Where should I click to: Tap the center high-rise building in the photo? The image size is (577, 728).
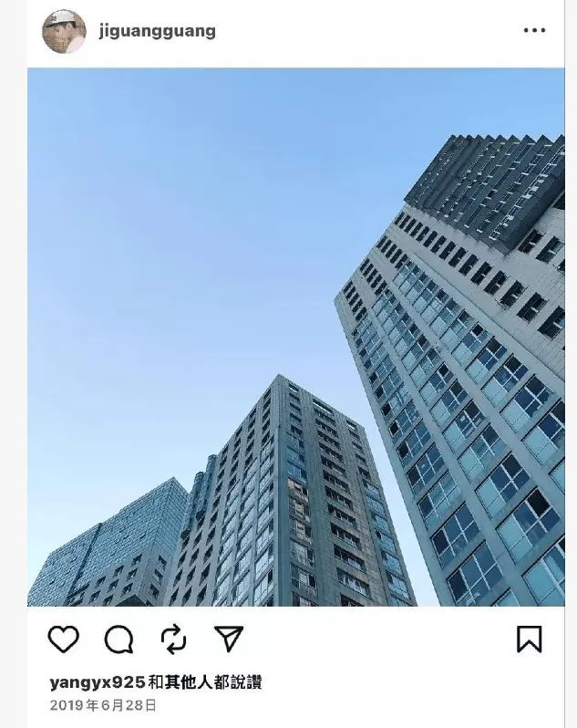(x=287, y=502)
